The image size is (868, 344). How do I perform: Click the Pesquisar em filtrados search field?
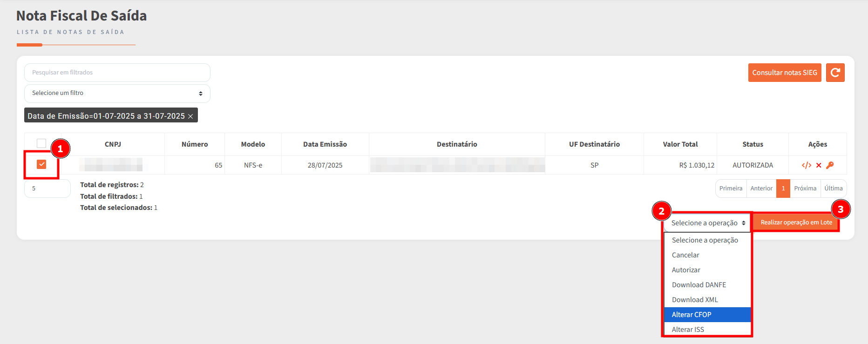coord(117,73)
